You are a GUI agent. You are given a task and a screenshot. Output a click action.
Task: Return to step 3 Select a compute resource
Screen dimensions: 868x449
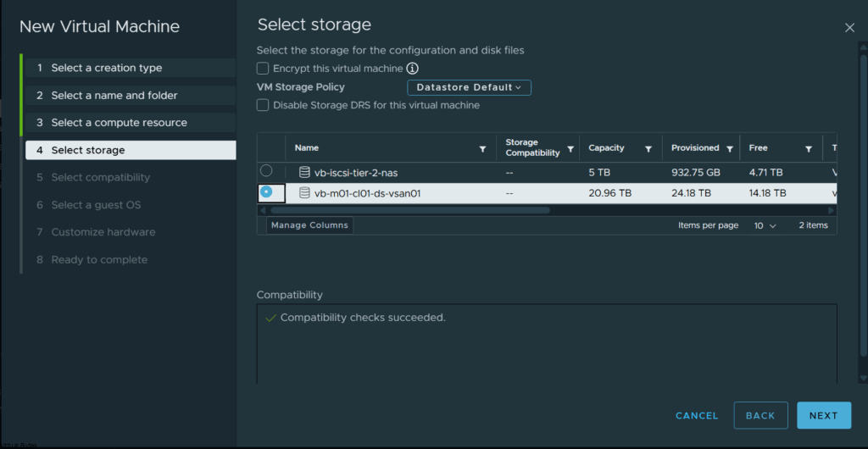click(131, 123)
